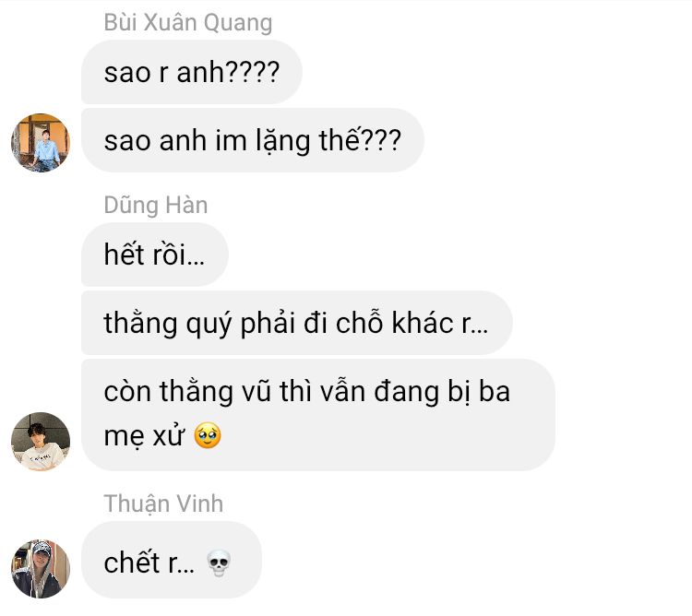Select the 'sao anh im lặng thế???' message
This screenshot has height=616, width=692.
pos(253,140)
